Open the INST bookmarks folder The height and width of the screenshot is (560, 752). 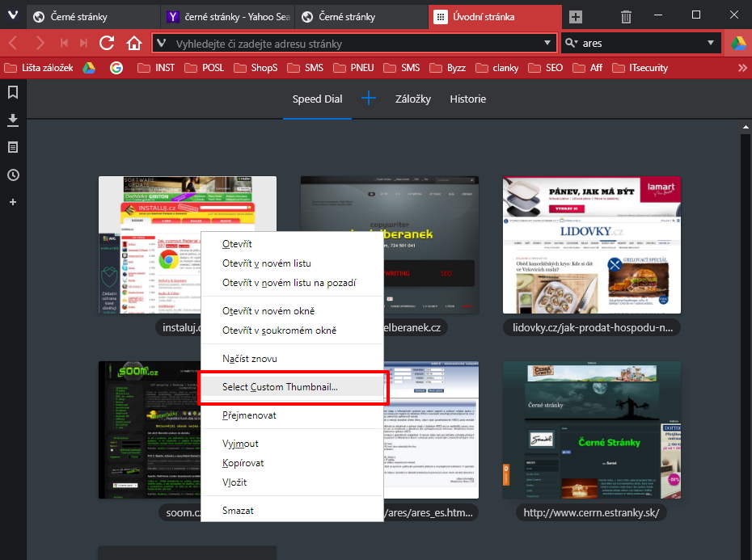tap(156, 68)
